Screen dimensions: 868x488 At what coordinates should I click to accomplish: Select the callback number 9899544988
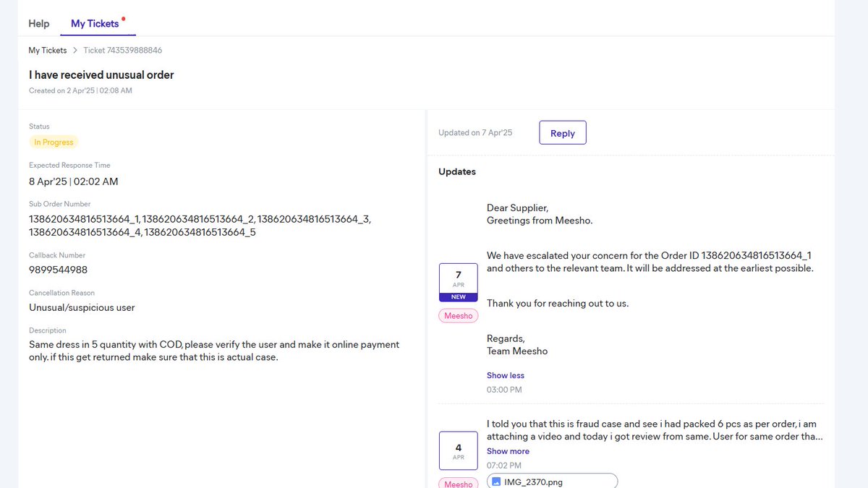[59, 270]
